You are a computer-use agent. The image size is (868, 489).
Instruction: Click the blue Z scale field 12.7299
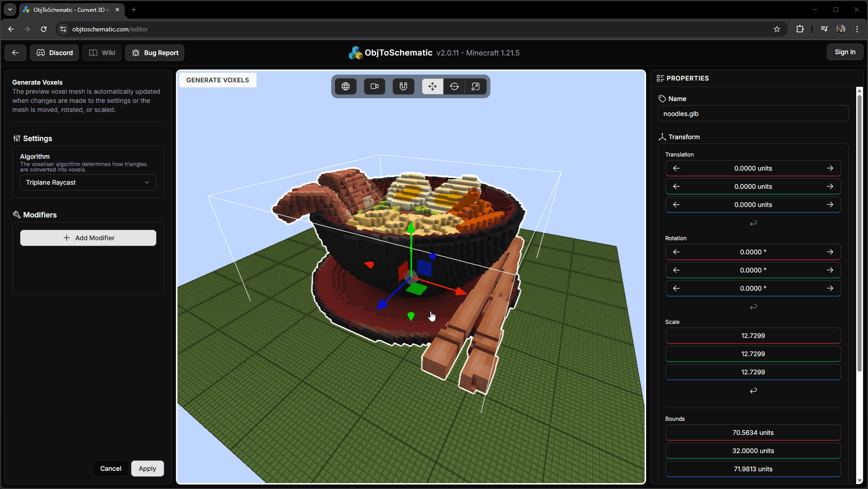point(753,372)
